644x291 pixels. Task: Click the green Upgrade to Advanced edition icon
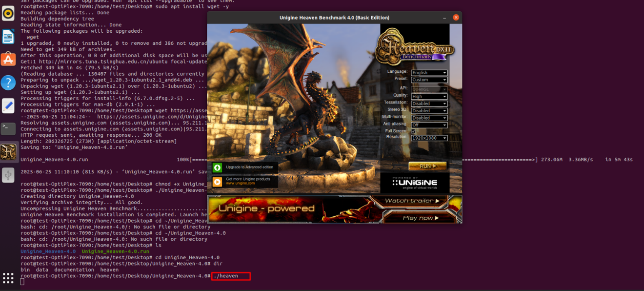216,167
